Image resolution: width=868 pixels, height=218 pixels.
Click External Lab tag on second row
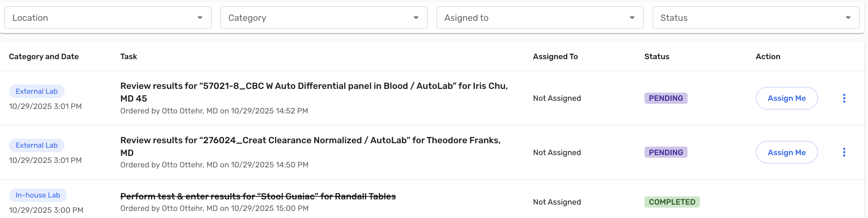click(x=36, y=145)
